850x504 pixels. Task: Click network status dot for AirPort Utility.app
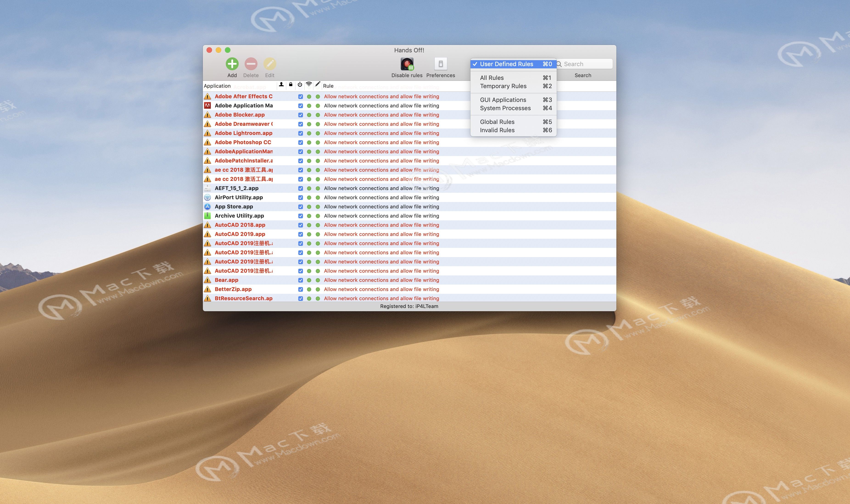tap(309, 197)
